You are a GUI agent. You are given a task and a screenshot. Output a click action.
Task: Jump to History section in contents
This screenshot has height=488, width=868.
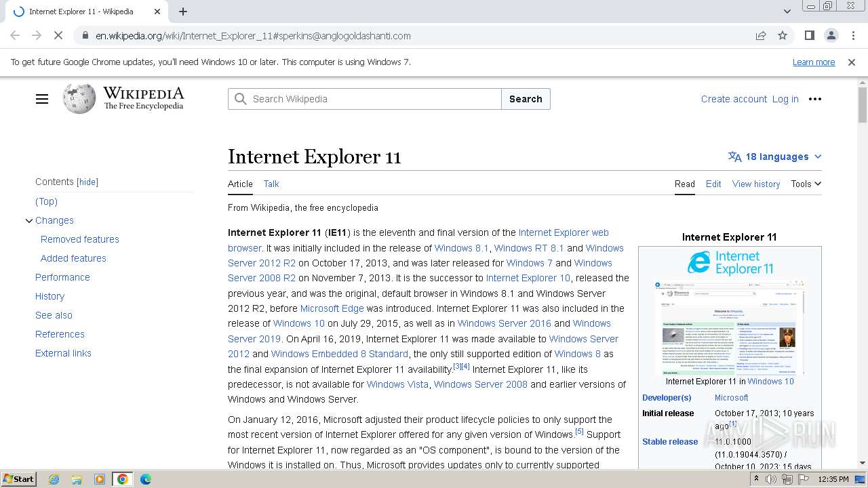50,296
